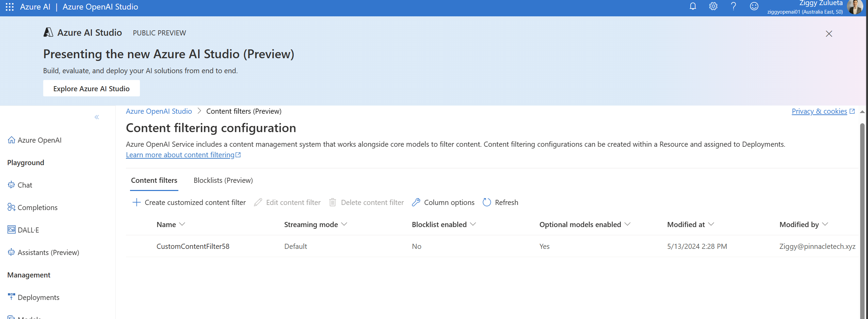The height and width of the screenshot is (319, 868).
Task: Open the settings gear
Action: [x=713, y=6]
